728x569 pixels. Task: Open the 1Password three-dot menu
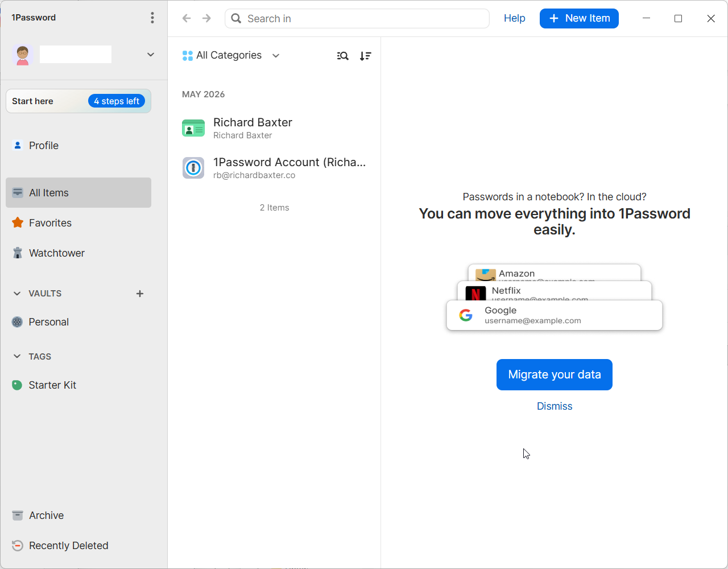coord(152,18)
